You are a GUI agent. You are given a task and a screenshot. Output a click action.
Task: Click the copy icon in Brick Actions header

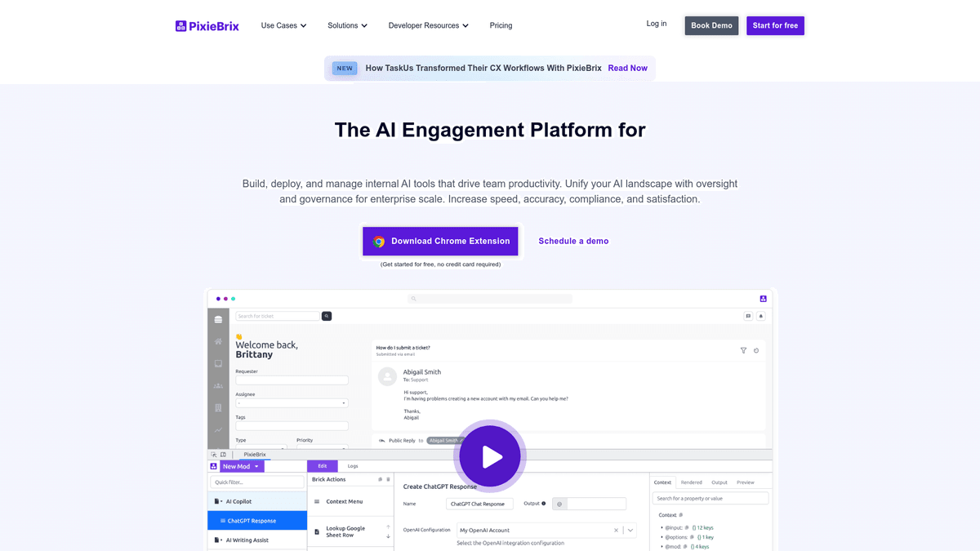point(380,480)
